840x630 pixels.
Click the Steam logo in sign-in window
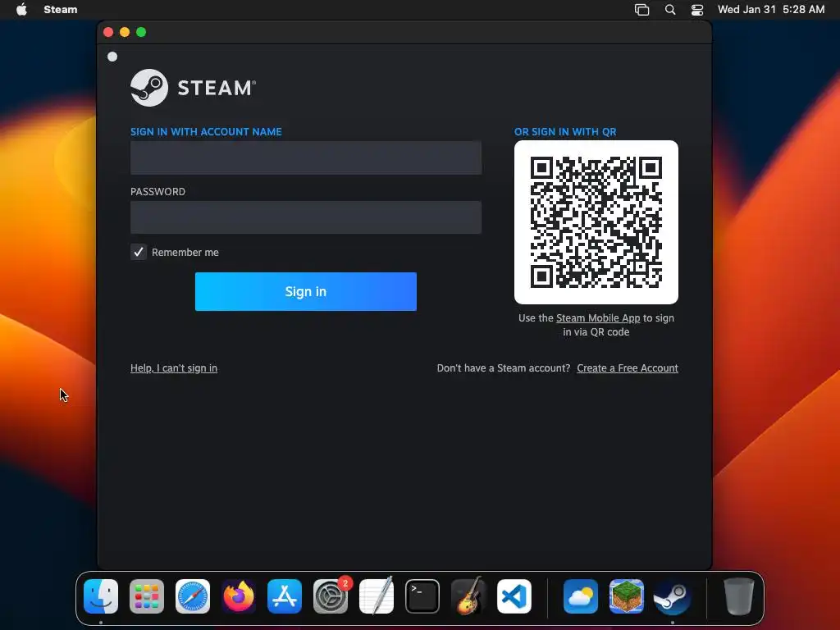click(193, 87)
